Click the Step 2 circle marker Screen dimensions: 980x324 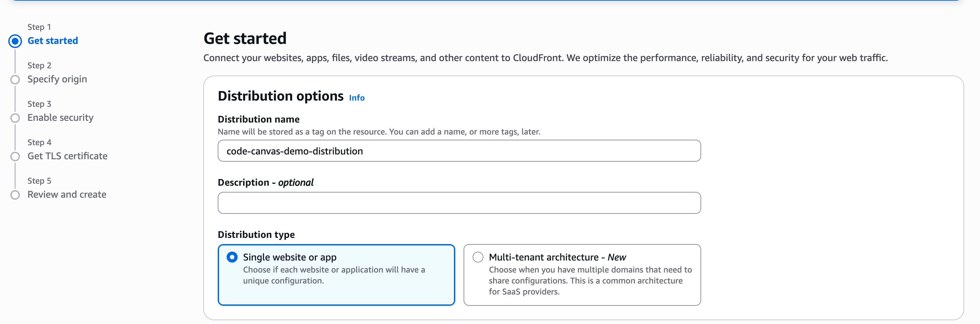tap(15, 80)
